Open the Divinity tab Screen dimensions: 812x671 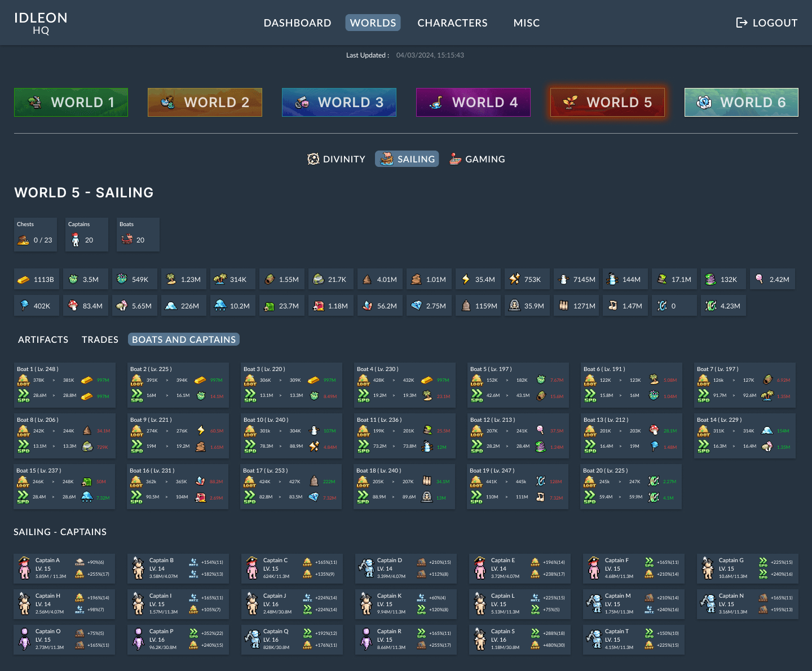[336, 159]
